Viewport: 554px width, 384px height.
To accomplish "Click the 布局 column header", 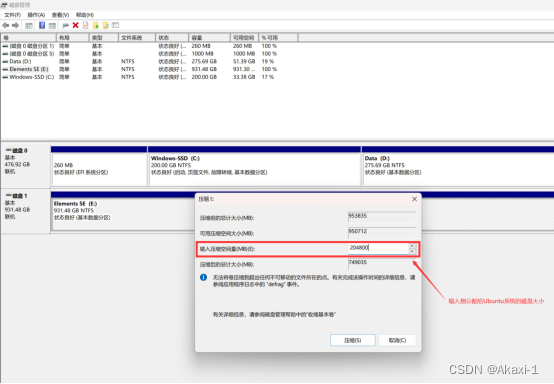I will click(72, 38).
